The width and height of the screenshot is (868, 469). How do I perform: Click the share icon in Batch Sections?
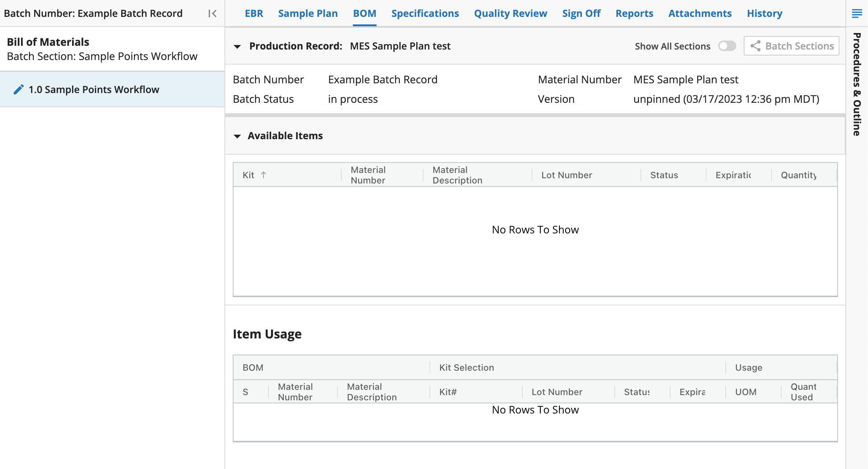click(756, 46)
